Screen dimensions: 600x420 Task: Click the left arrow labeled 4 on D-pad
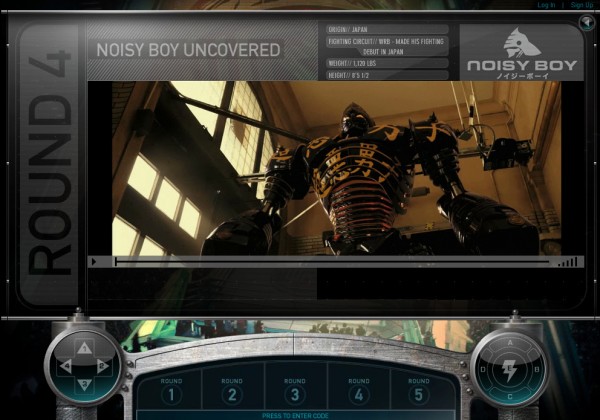tap(66, 366)
